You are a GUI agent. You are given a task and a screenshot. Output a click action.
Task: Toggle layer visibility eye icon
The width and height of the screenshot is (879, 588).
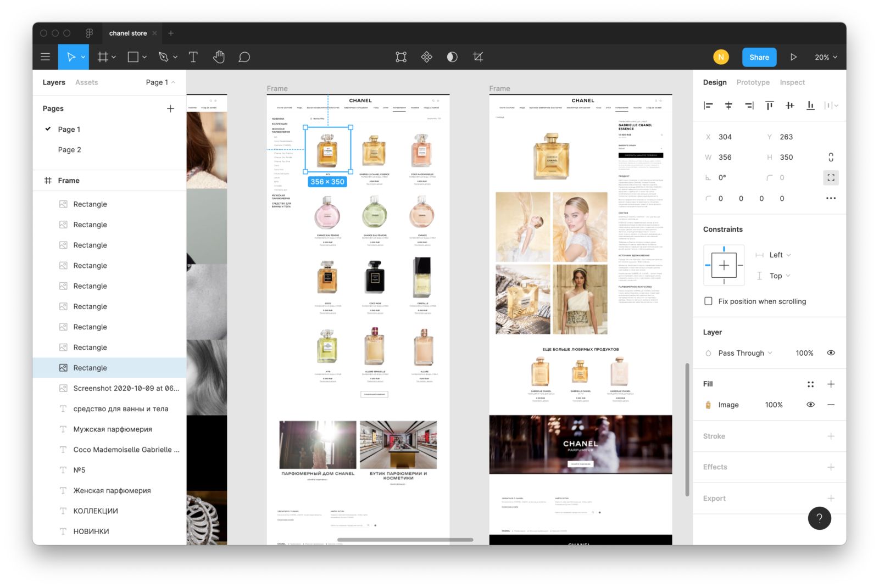click(x=831, y=353)
